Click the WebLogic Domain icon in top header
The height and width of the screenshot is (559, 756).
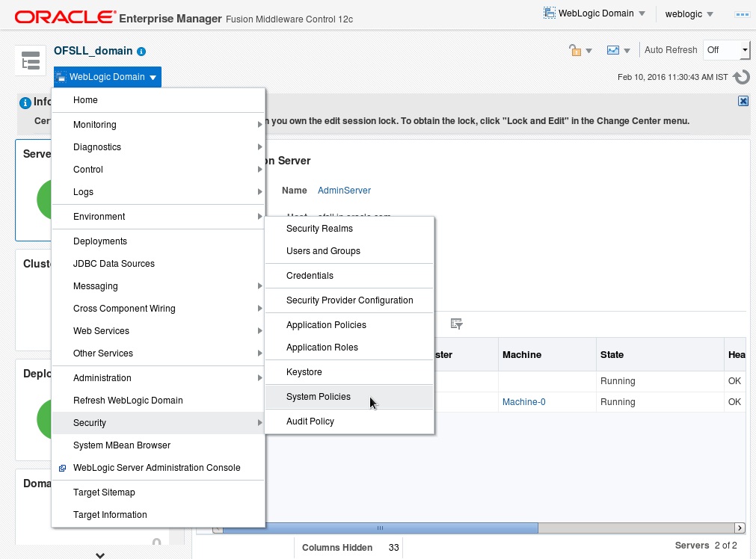pyautogui.click(x=549, y=13)
